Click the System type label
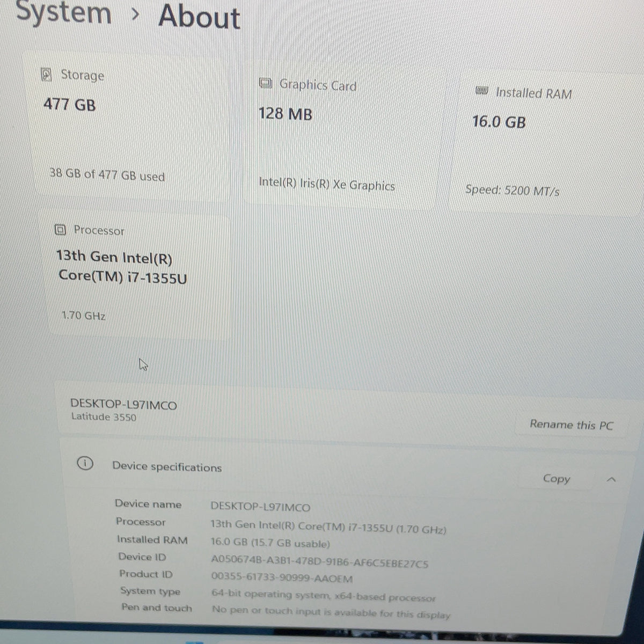Screen dimensions: 644x644 point(150,591)
